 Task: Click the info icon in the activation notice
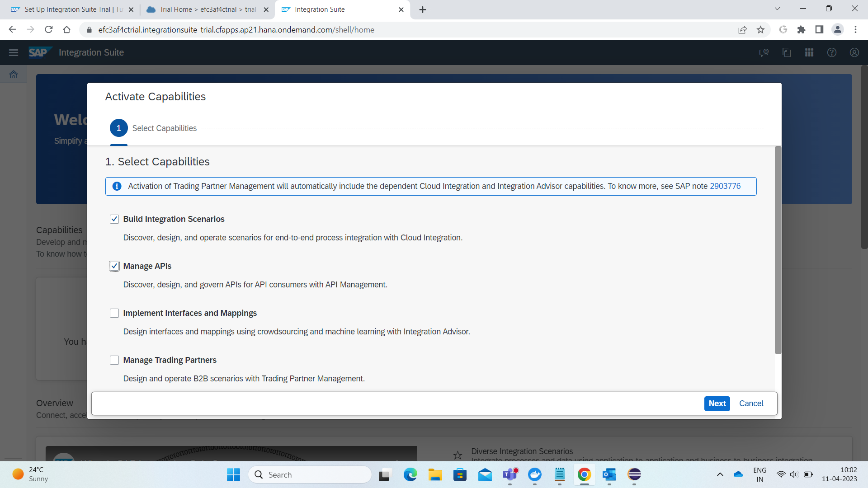(x=117, y=186)
